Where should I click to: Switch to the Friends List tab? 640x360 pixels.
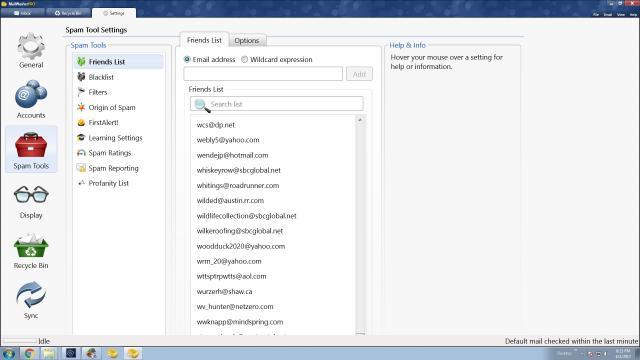[x=204, y=40]
